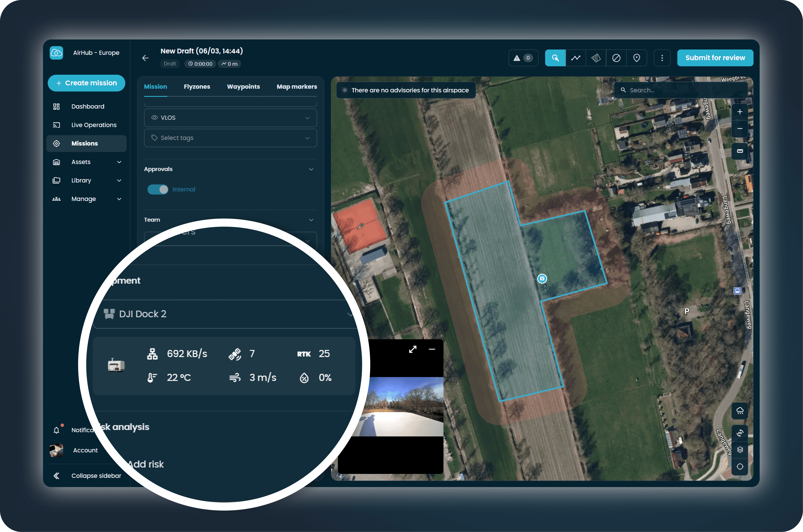
Task: Click Submit for review button
Action: (x=715, y=58)
